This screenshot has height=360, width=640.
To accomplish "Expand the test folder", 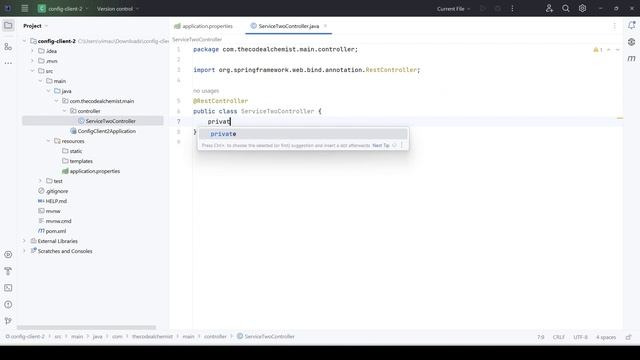I will pyautogui.click(x=40, y=181).
